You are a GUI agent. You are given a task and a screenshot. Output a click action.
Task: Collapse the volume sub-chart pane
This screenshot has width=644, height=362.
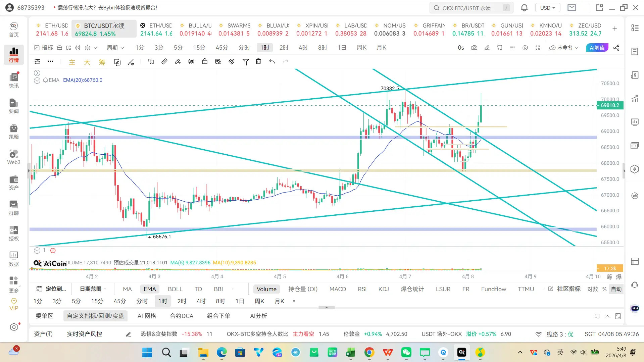click(x=37, y=250)
